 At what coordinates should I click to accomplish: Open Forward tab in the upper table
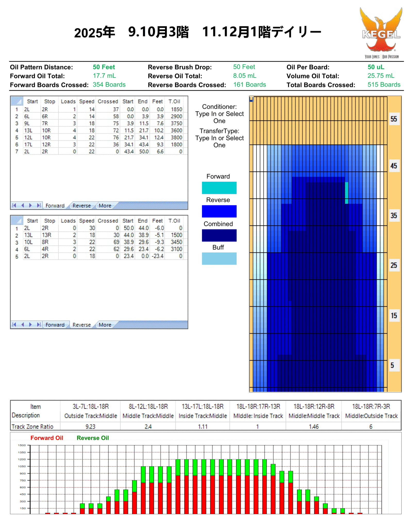(55, 205)
